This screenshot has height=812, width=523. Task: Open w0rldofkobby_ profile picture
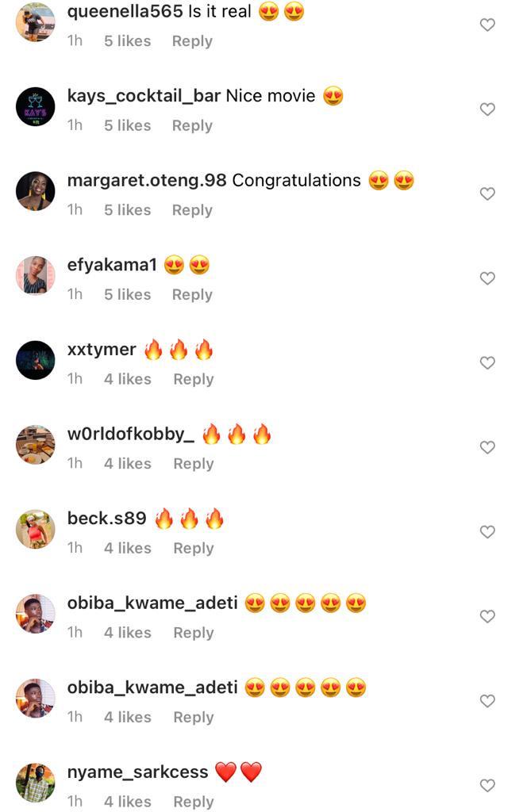(x=35, y=444)
